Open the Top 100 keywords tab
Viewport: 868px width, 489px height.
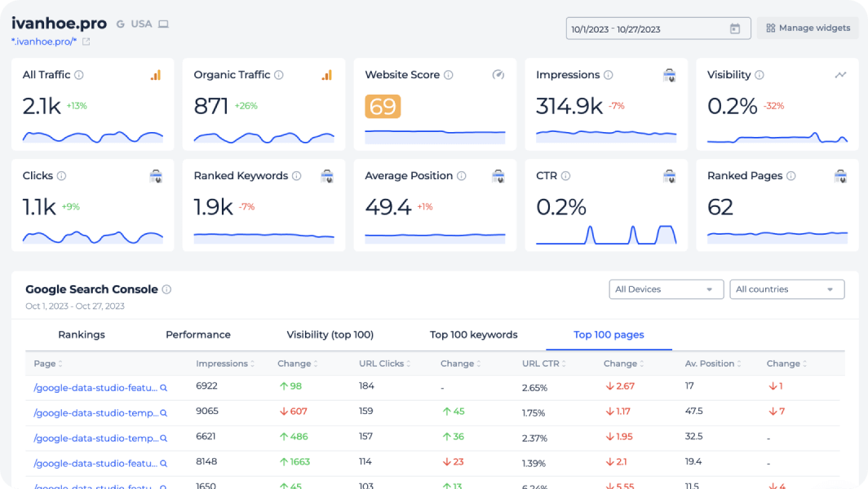[x=473, y=335]
